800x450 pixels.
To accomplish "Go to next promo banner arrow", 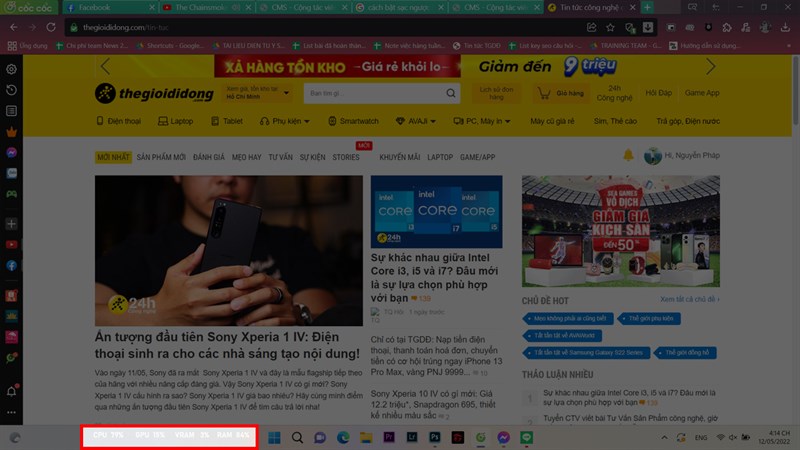I will click(711, 66).
